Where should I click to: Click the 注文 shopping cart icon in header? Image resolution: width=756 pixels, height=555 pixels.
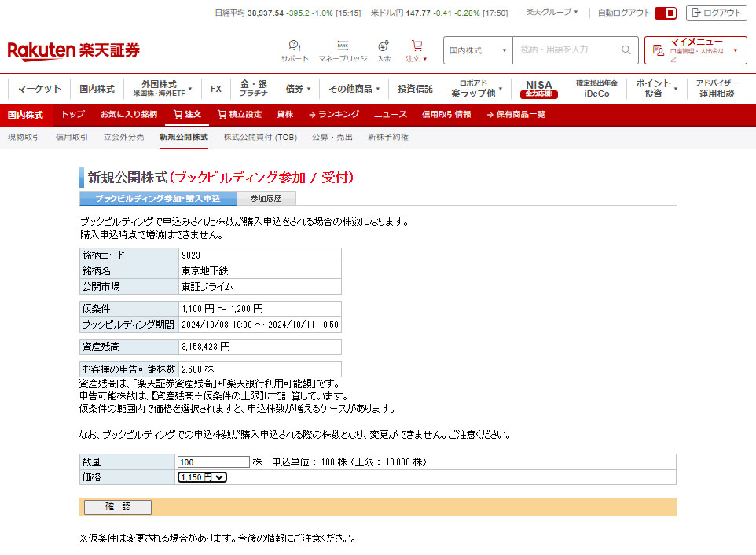coord(417,46)
